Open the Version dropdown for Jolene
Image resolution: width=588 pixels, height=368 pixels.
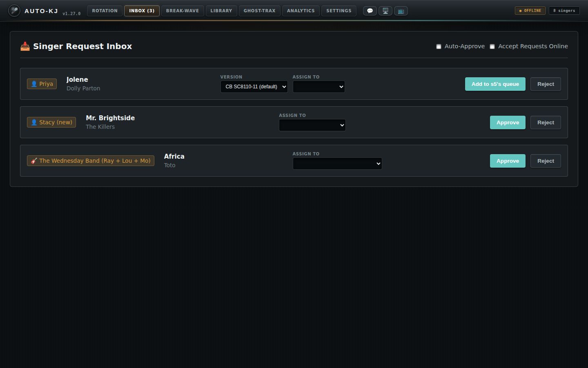pos(254,87)
